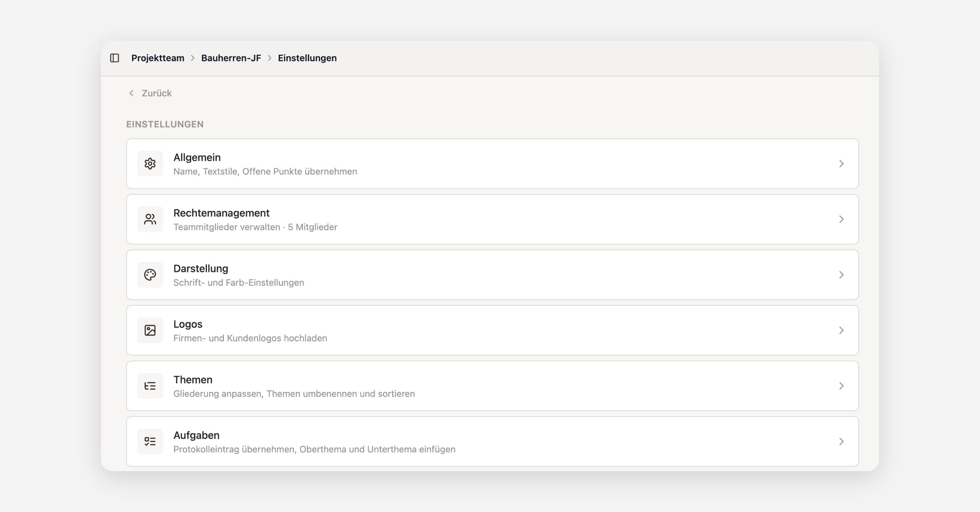Click the Rechtemanagement users icon
Viewport: 980px width, 512px height.
pyautogui.click(x=150, y=219)
